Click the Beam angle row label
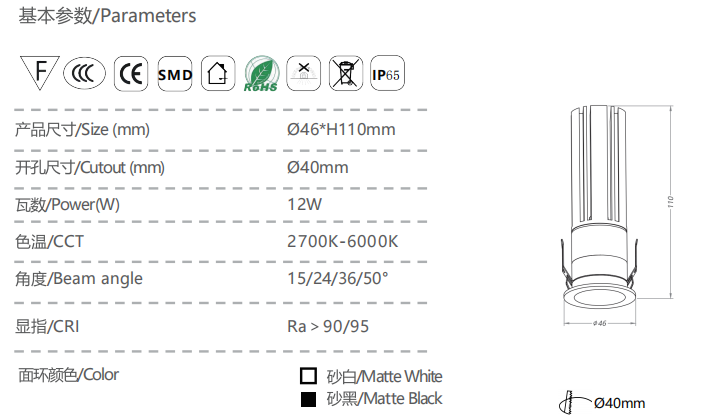 click(80, 279)
